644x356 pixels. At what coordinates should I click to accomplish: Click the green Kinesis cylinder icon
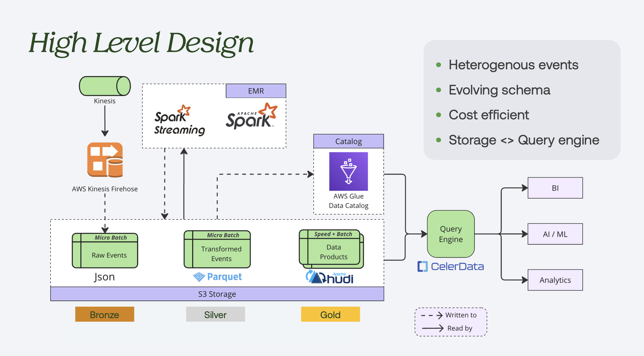click(105, 86)
